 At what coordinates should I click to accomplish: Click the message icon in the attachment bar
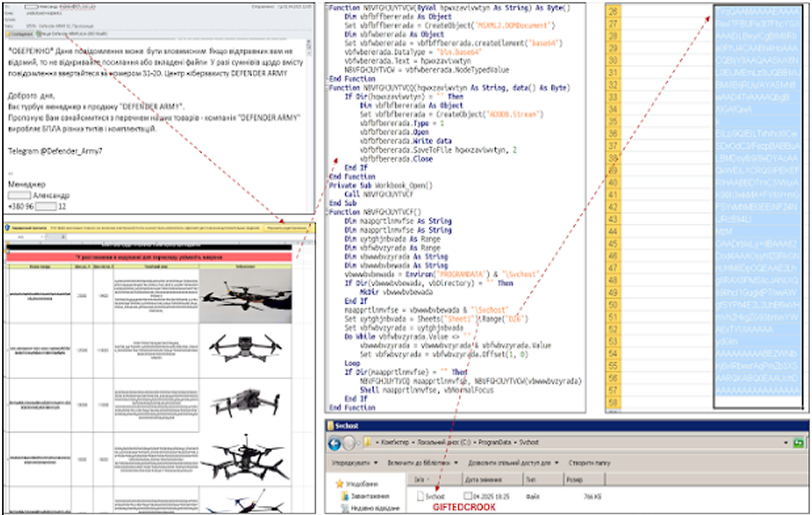[x=9, y=34]
